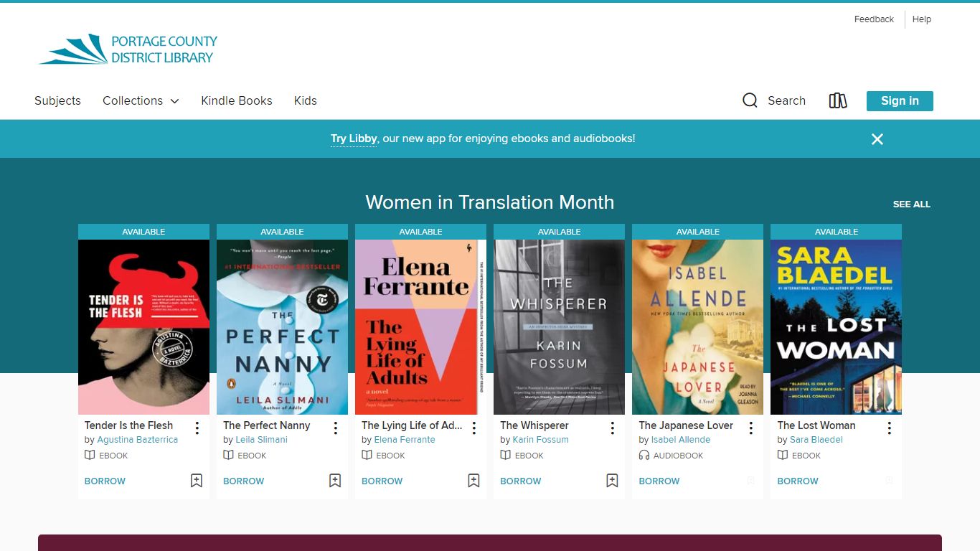Add The Lying Life of Adults to wish list
The height and width of the screenshot is (551, 980).
point(473,481)
